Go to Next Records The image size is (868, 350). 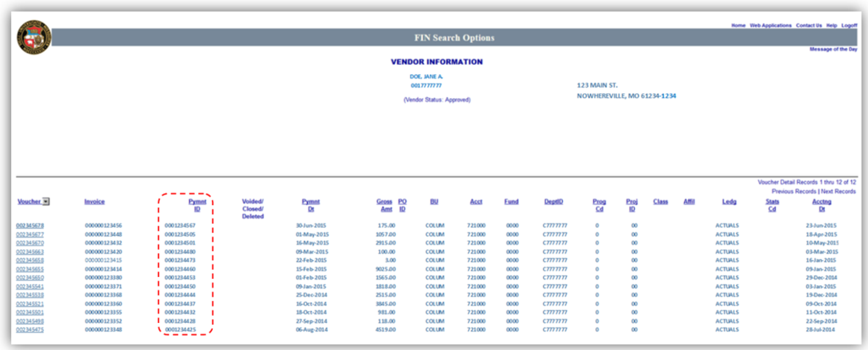click(838, 192)
